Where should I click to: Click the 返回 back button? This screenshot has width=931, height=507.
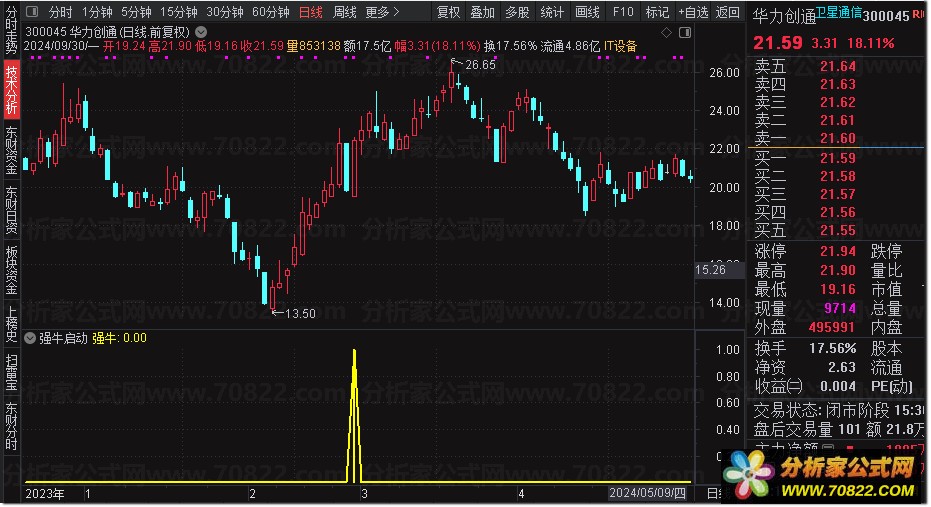click(x=727, y=12)
